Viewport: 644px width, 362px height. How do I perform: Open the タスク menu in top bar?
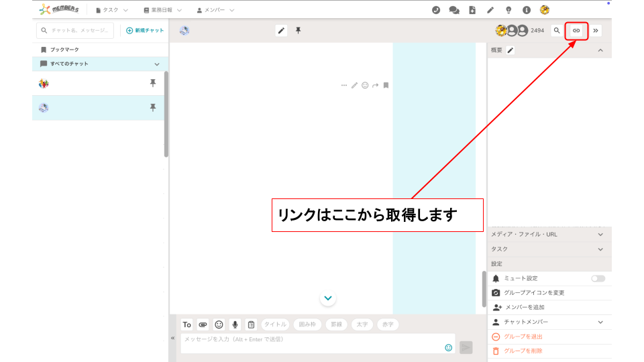point(112,10)
